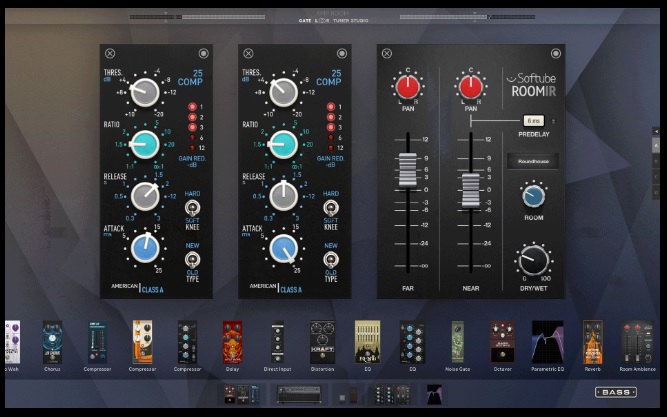Click the blue ROOM knob
The image size is (667, 417).
(x=533, y=196)
